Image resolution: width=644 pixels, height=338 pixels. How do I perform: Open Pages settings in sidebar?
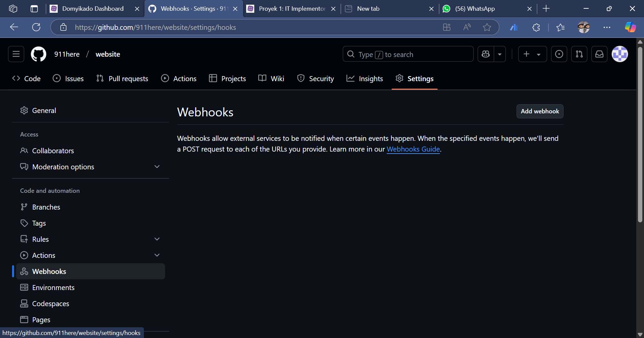pos(91,320)
